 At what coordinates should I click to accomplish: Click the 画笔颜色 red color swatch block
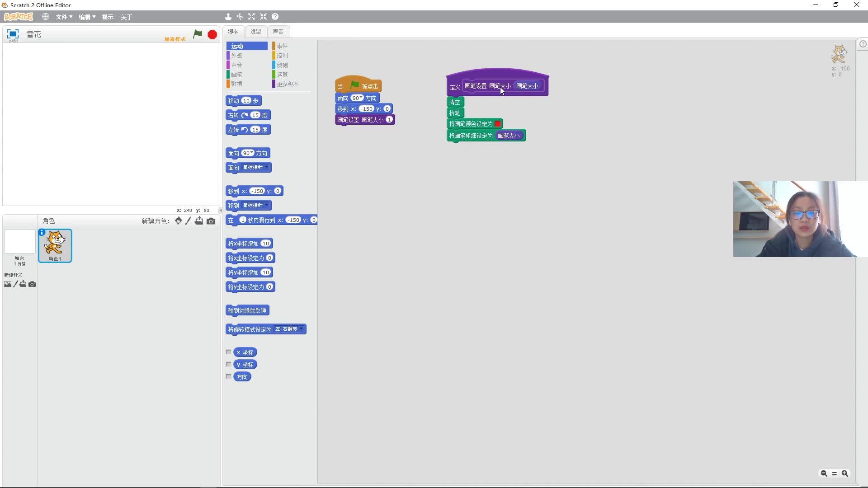(498, 123)
